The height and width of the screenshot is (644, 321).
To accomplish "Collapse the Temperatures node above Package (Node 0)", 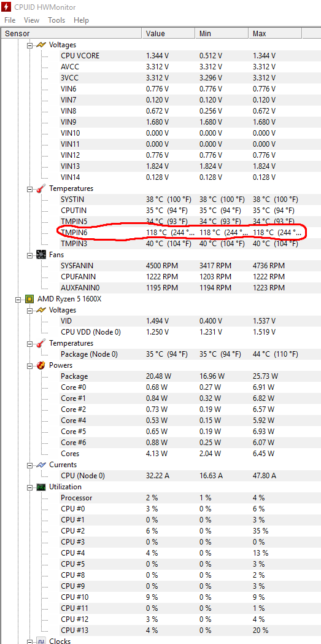I will (x=29, y=344).
